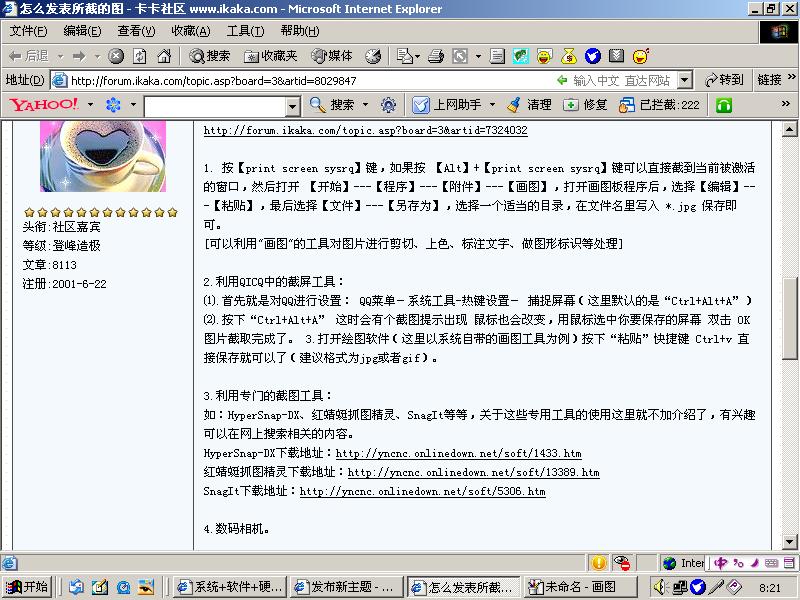Expand the Yahoo search box dropdown
This screenshot has height=600, width=800.
point(292,107)
